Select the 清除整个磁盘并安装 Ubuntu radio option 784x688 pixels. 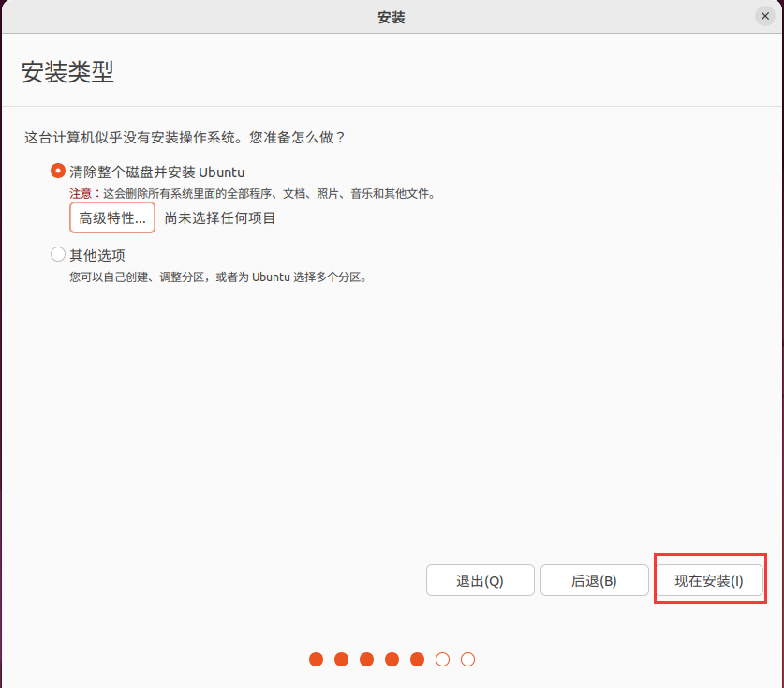58,172
